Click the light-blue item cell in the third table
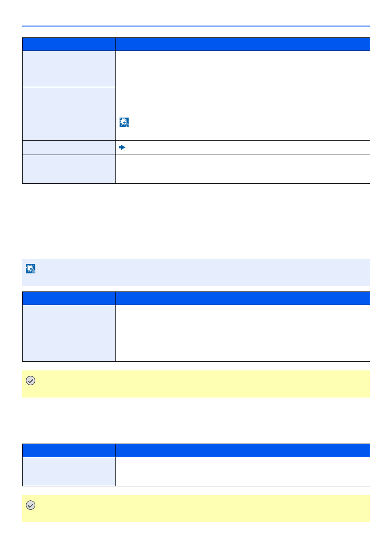Screen dimensions: 392x555 click(x=69, y=472)
